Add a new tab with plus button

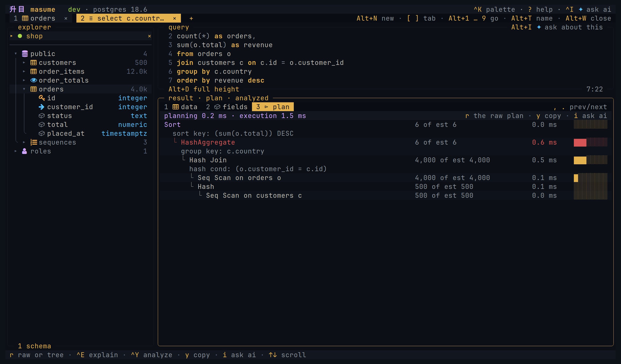191,18
